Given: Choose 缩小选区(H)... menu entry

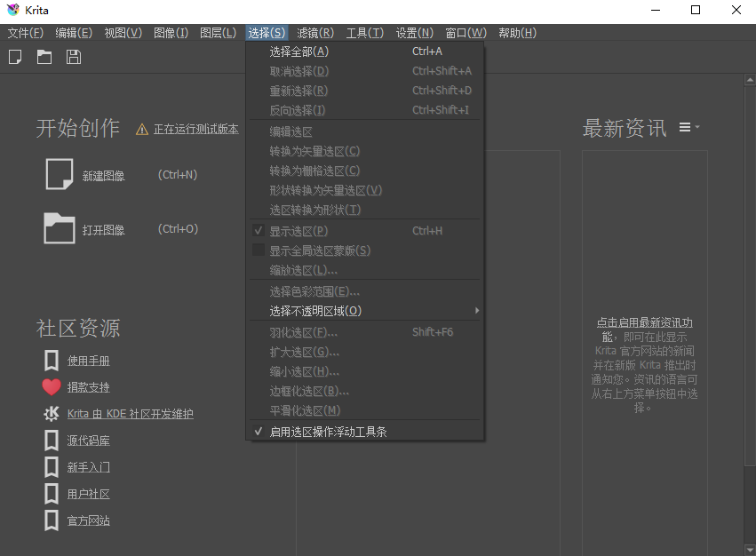Looking at the screenshot, I should [365, 371].
